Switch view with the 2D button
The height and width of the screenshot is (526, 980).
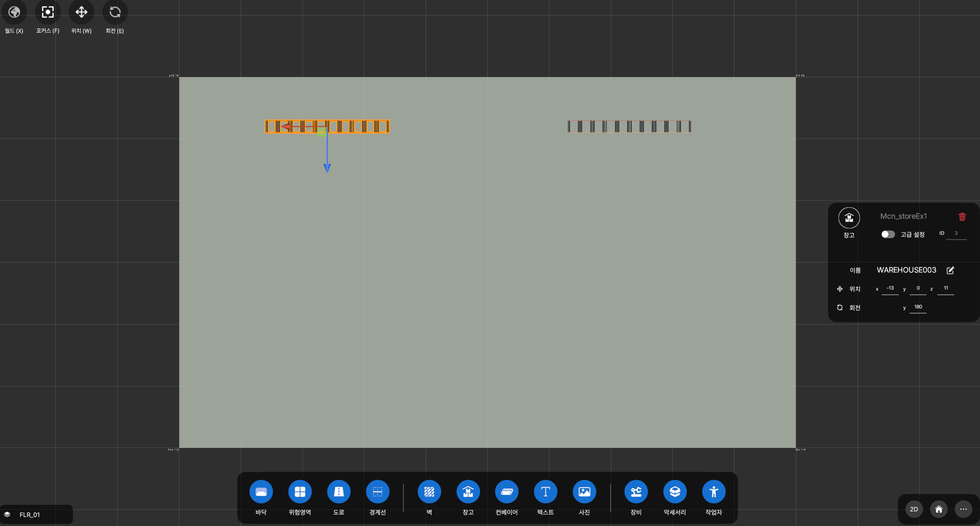914,509
